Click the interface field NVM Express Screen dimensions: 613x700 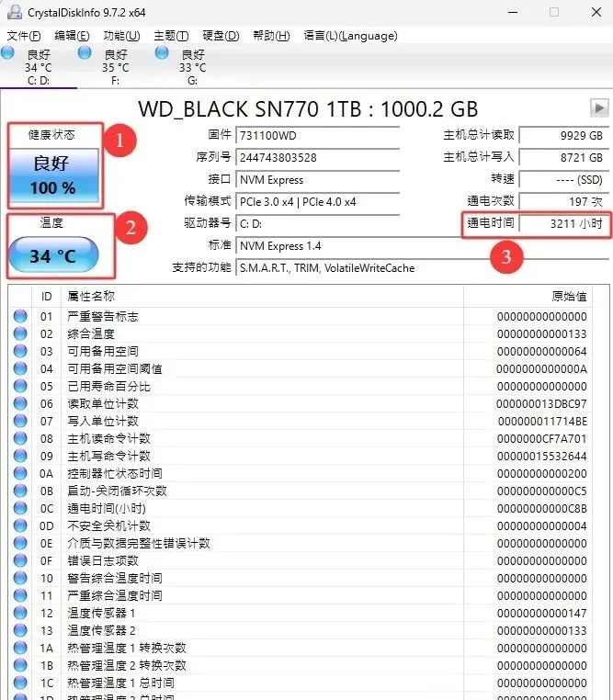coord(317,179)
